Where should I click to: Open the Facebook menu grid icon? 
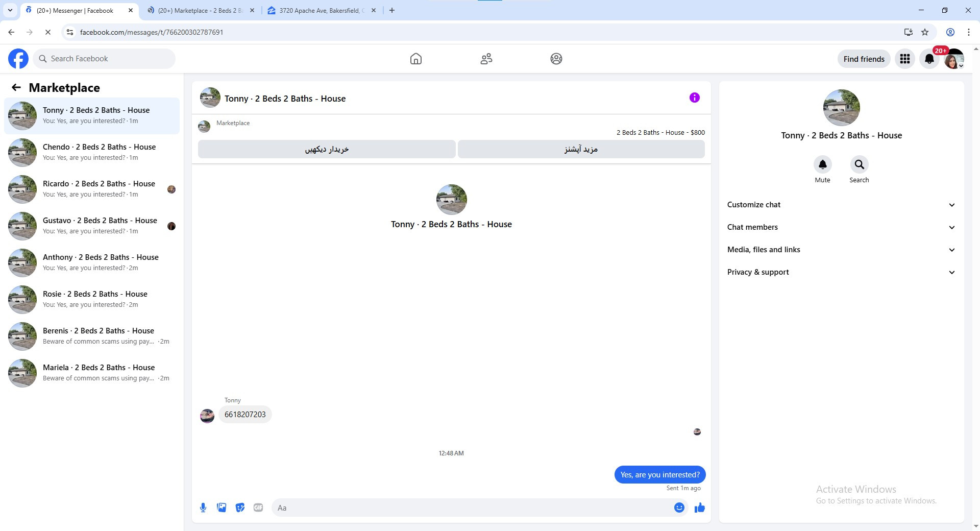905,59
